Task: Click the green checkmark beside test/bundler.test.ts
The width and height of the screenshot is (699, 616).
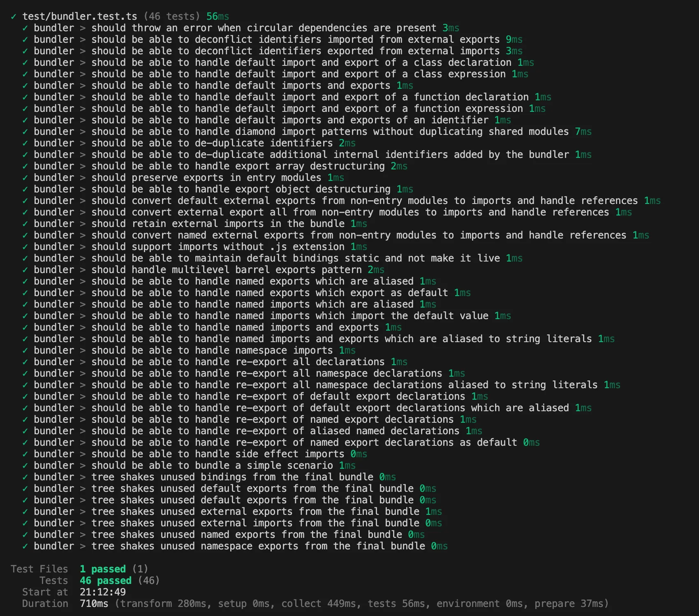Action: (14, 16)
